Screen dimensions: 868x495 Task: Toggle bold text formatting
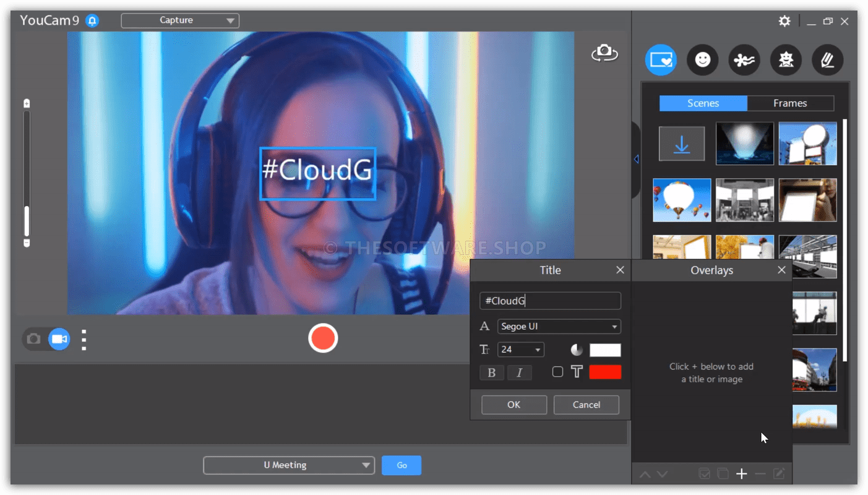[x=492, y=372]
